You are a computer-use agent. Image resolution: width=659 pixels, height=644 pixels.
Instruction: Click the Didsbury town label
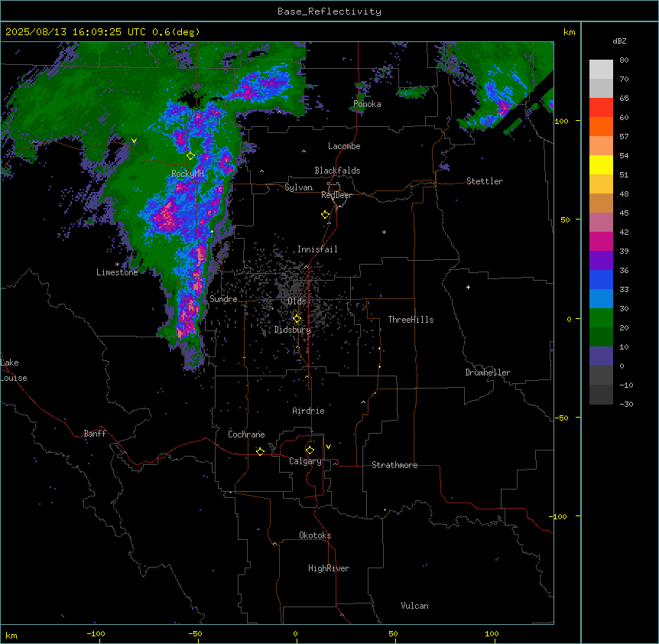293,330
